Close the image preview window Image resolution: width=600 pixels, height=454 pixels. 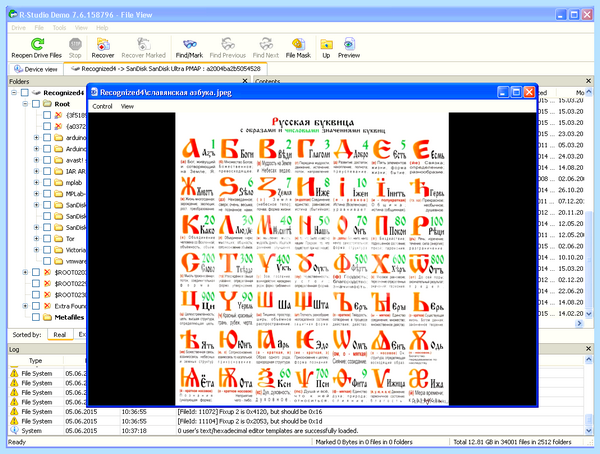point(529,92)
